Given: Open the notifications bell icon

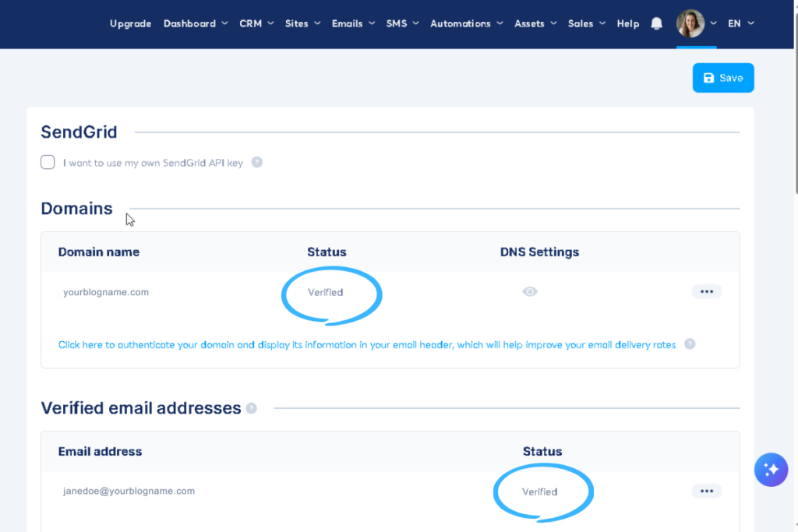Looking at the screenshot, I should tap(655, 23).
